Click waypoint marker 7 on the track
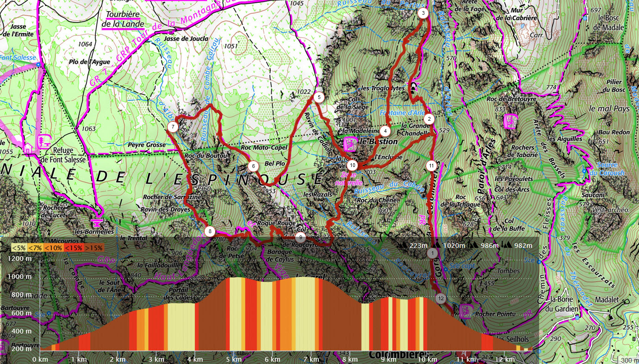The height and width of the screenshot is (364, 639). [x=172, y=127]
